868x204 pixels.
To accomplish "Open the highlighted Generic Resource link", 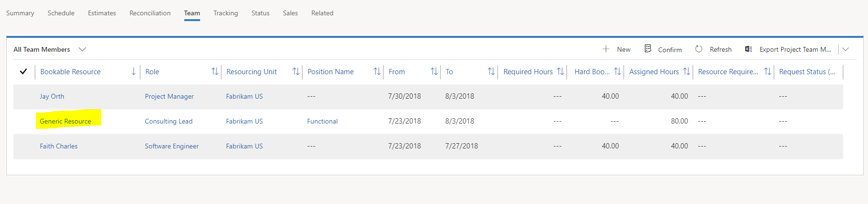I will 65,121.
